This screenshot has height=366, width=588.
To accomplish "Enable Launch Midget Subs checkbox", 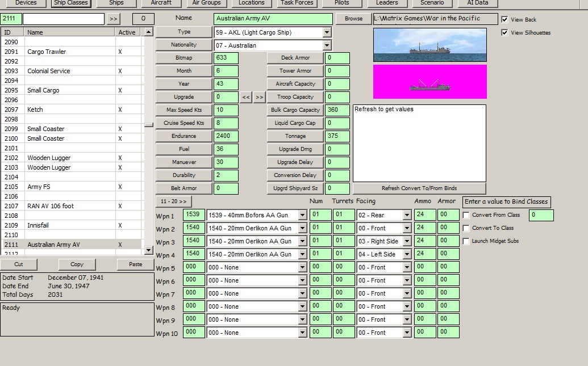I will tap(466, 241).
